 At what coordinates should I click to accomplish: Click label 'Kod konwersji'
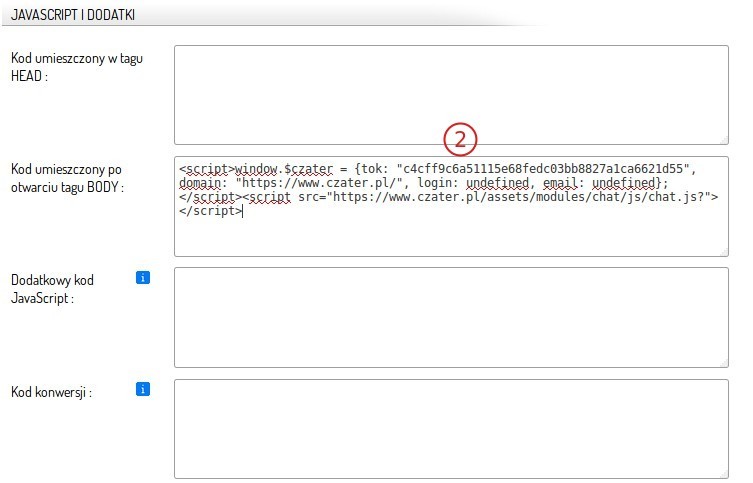point(51,392)
